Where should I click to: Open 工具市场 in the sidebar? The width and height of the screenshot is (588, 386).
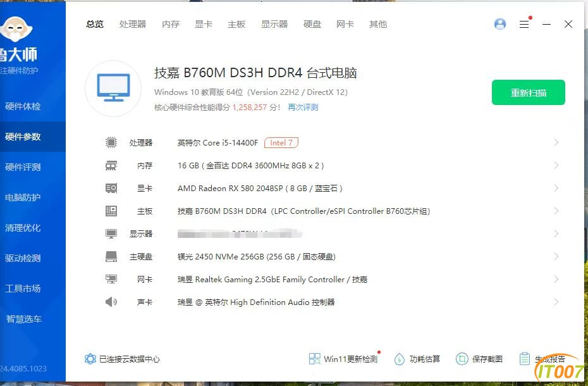(x=23, y=289)
